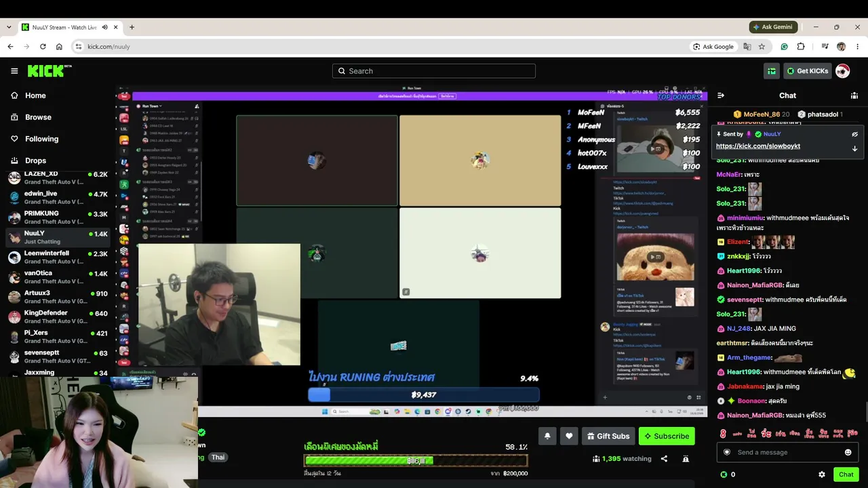Report the stream using the siren icon
The image size is (868, 488).
(x=686, y=459)
